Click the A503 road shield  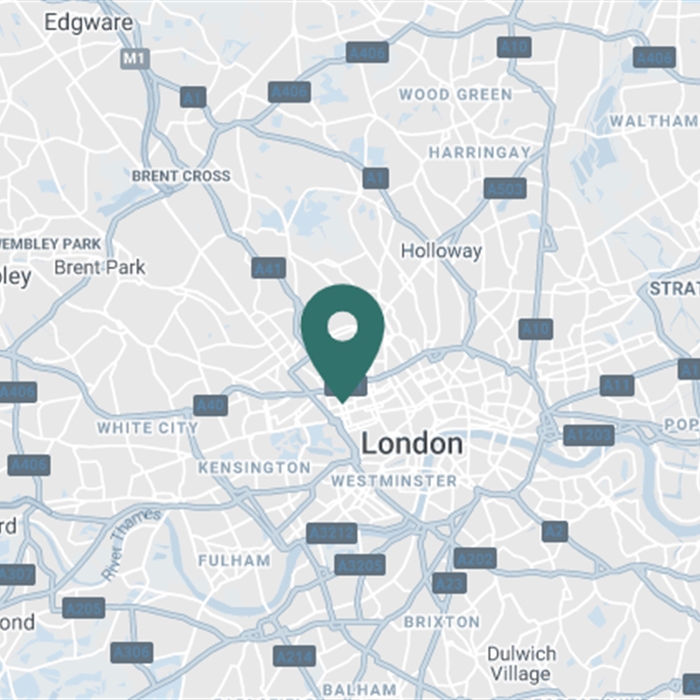505,188
